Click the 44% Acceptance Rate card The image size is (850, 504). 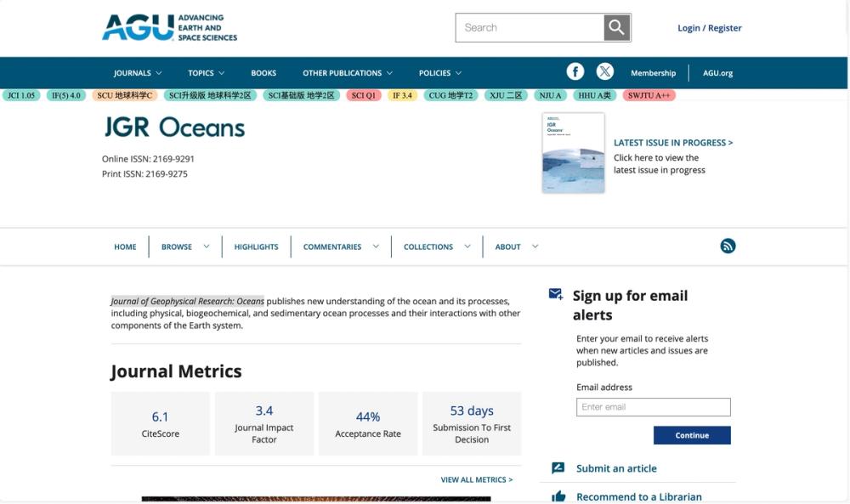(368, 424)
